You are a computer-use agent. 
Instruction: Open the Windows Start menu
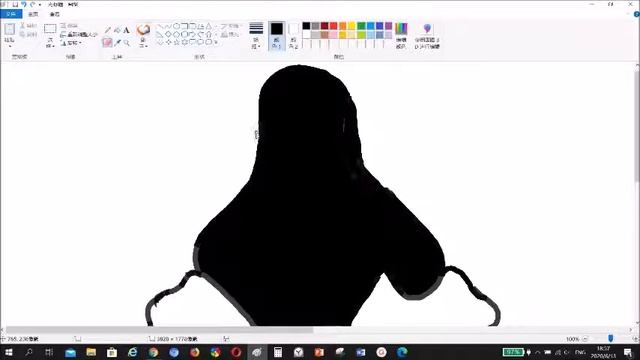8,352
